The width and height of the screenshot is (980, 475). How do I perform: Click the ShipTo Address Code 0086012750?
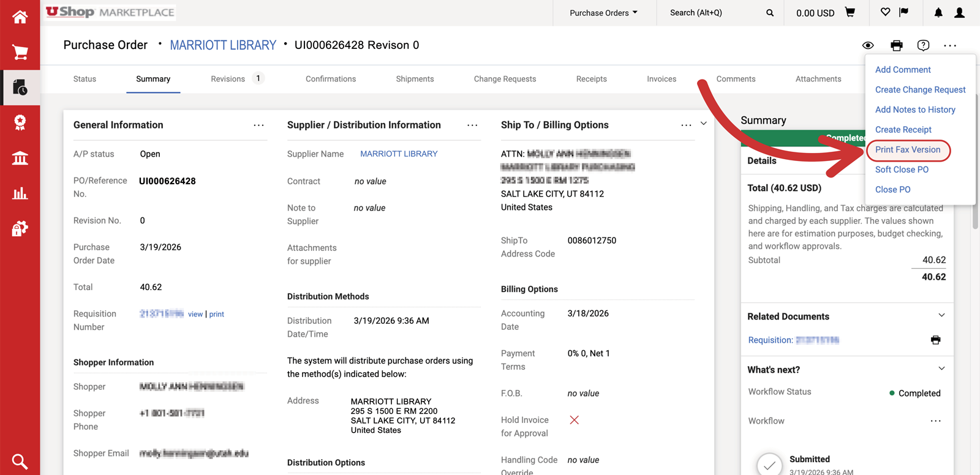click(x=592, y=241)
